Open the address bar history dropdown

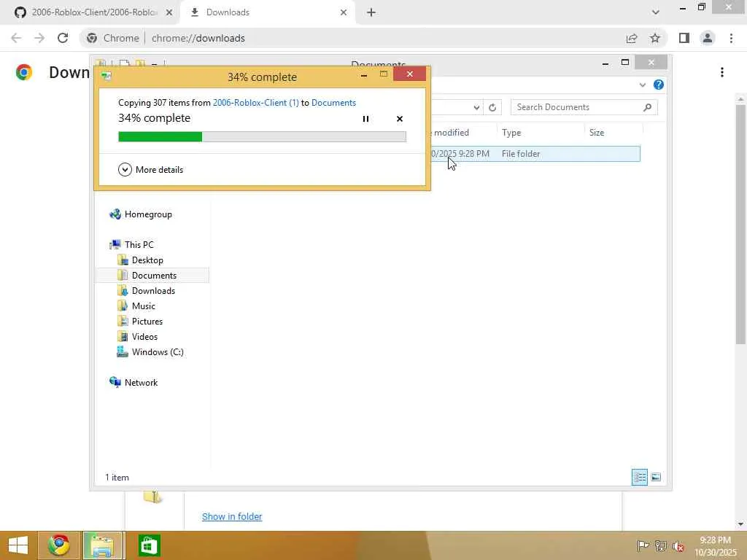coord(476,108)
